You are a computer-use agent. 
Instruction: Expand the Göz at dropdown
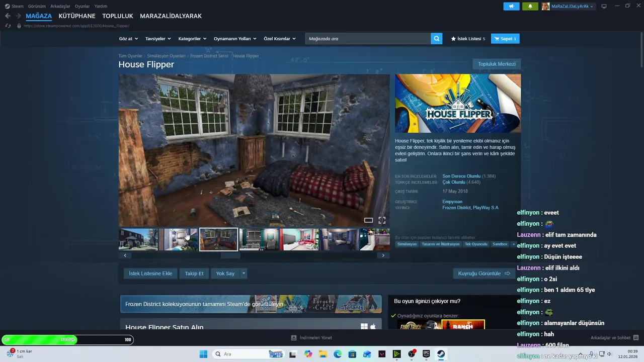pyautogui.click(x=128, y=39)
